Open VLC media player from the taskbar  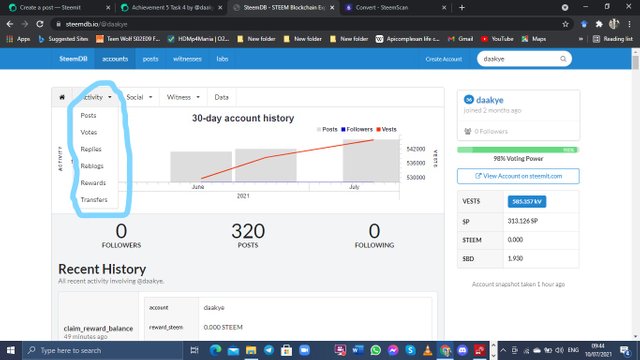pos(427,350)
